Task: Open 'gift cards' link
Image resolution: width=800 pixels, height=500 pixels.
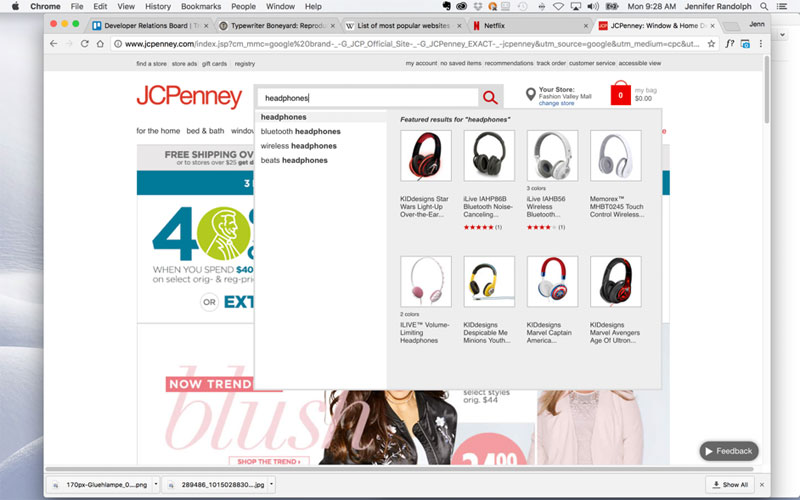Action: [x=214, y=64]
